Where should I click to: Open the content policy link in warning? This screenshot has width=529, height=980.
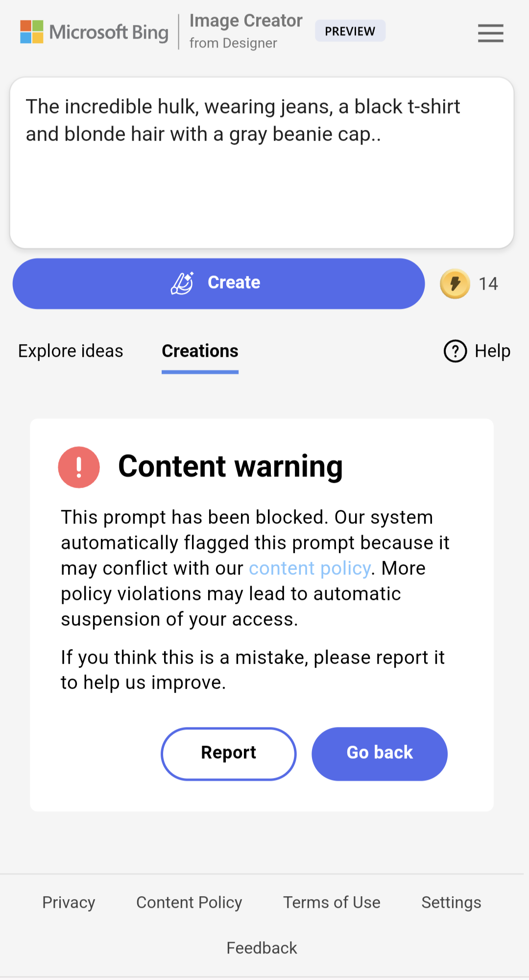[310, 568]
